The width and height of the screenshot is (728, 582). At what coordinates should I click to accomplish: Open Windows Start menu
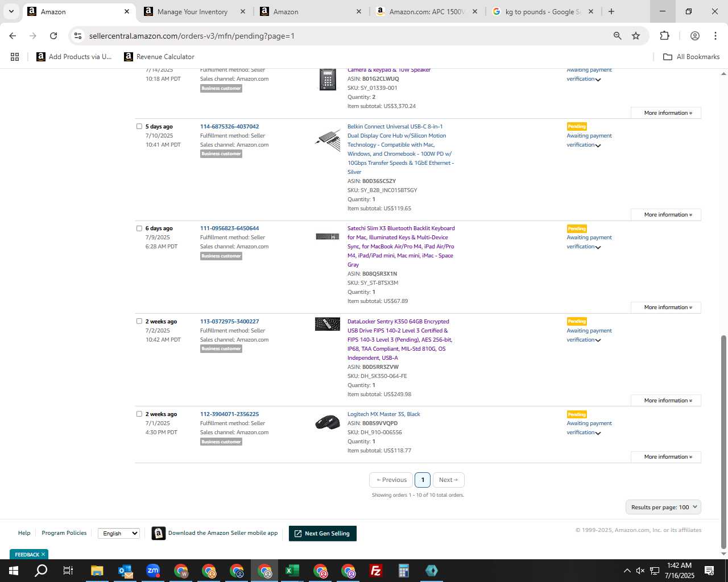(14, 571)
